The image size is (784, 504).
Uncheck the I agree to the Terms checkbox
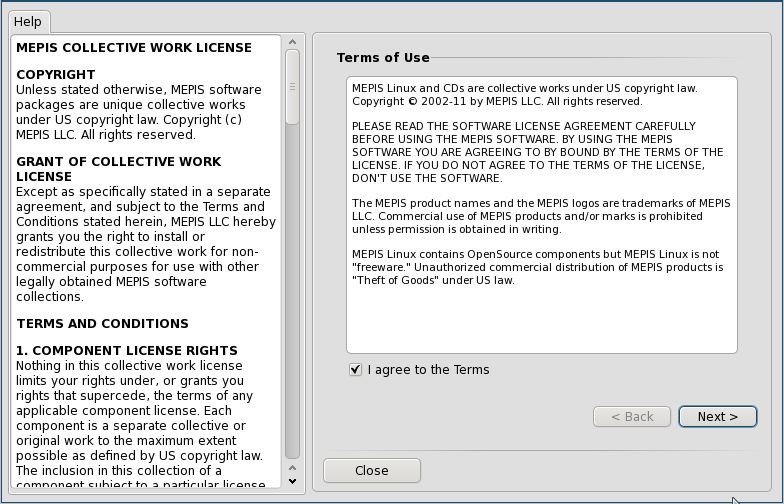point(355,370)
